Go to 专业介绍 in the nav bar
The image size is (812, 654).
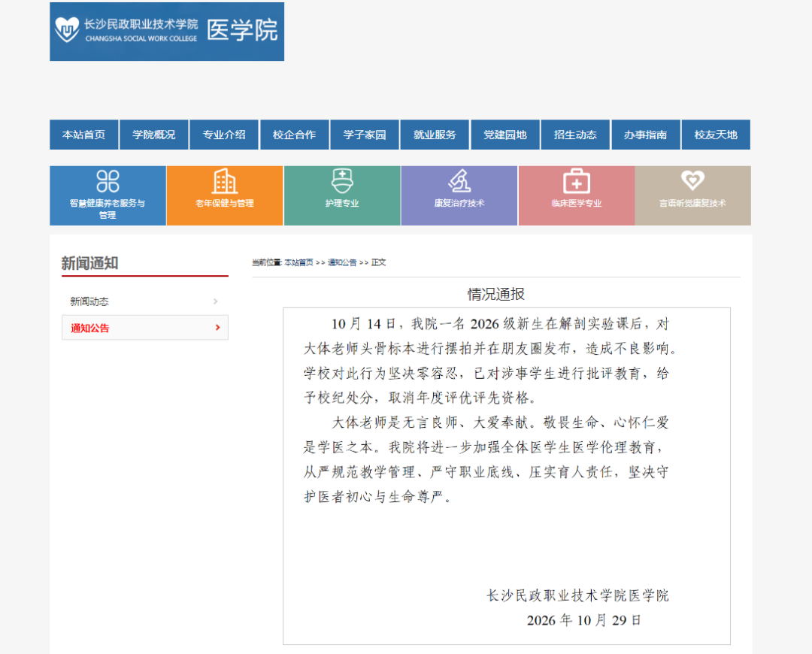[x=224, y=135]
